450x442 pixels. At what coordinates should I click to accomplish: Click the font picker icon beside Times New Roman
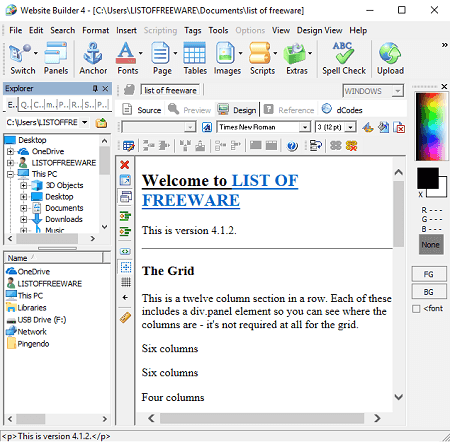[x=207, y=127]
